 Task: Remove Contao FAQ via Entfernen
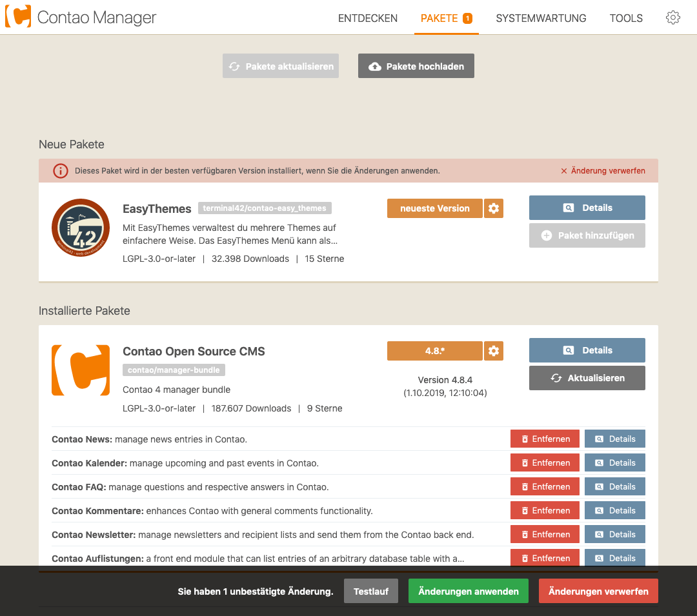[545, 487]
